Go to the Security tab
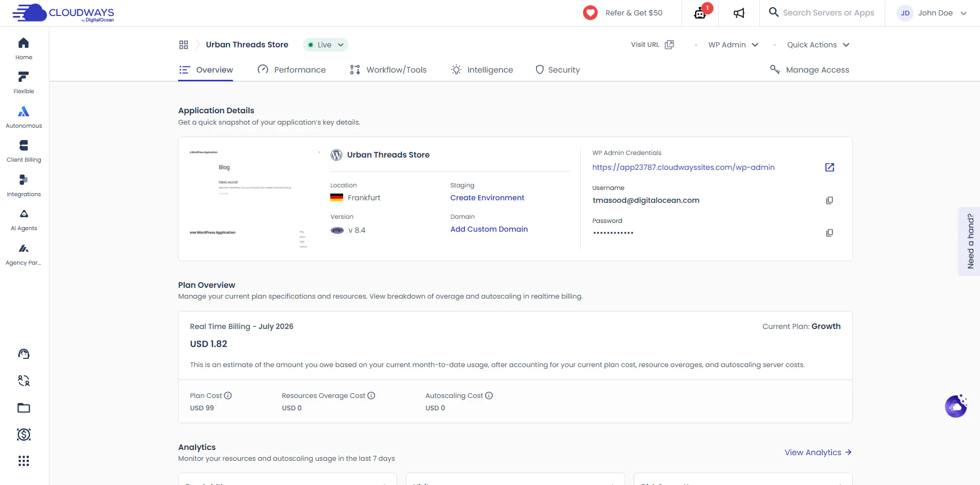 coord(558,70)
